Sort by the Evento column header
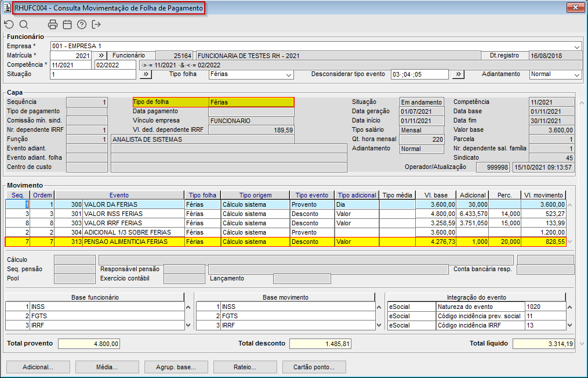The image size is (588, 378). point(119,195)
